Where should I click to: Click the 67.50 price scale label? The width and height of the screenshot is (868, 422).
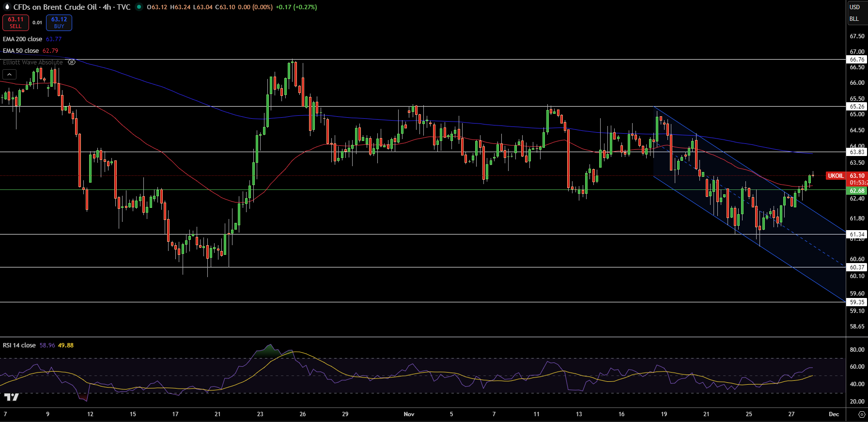click(857, 36)
